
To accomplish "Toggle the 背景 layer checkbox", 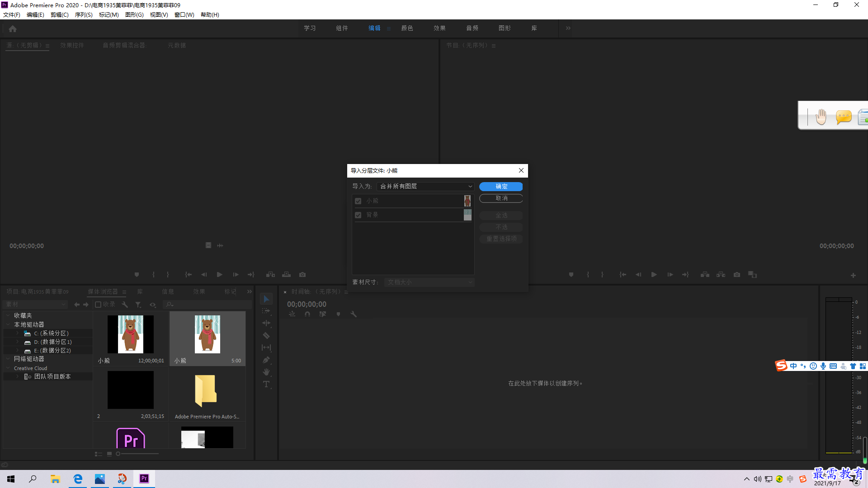I will click(358, 215).
